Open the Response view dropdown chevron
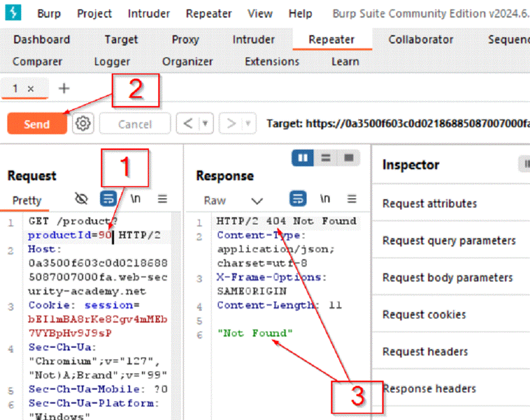Viewport: 530px width, 420px height. click(257, 201)
